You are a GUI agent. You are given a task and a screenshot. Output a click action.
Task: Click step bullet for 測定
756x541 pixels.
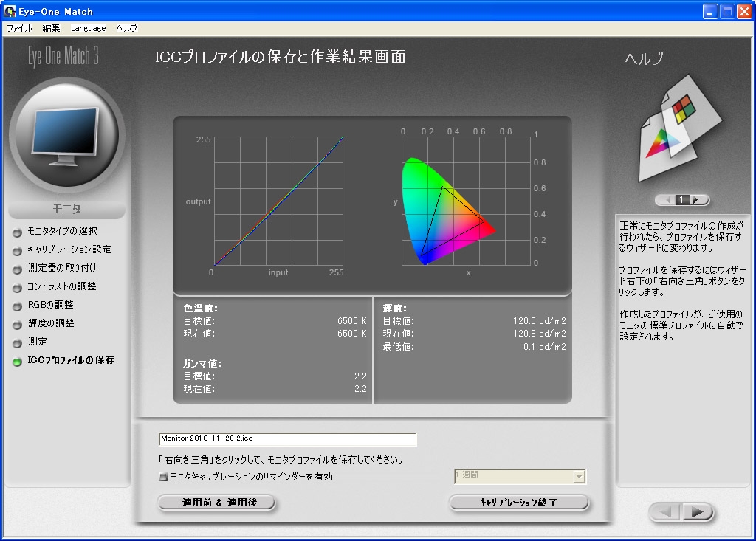(x=18, y=342)
